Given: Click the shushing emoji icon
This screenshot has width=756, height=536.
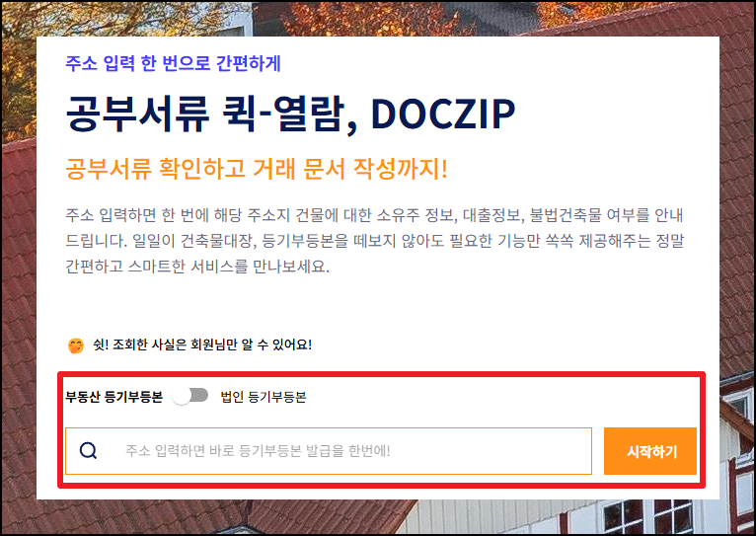Looking at the screenshot, I should tap(76, 345).
